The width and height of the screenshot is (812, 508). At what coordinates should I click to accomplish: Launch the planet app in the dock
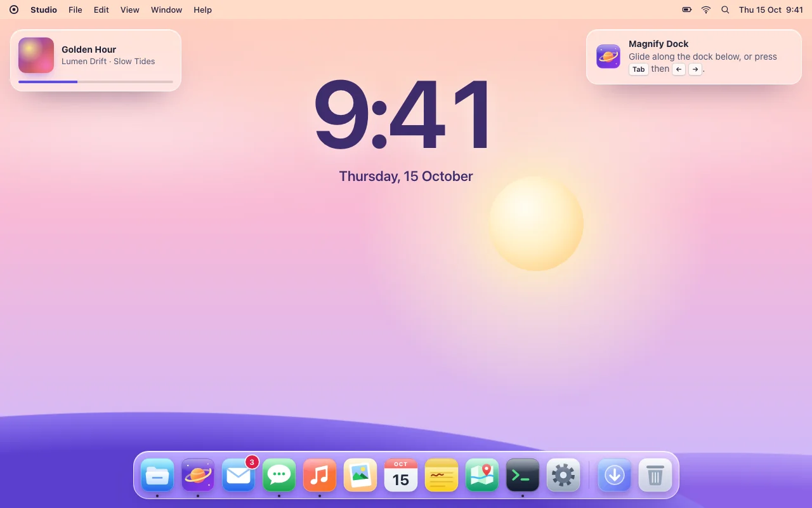(x=198, y=475)
